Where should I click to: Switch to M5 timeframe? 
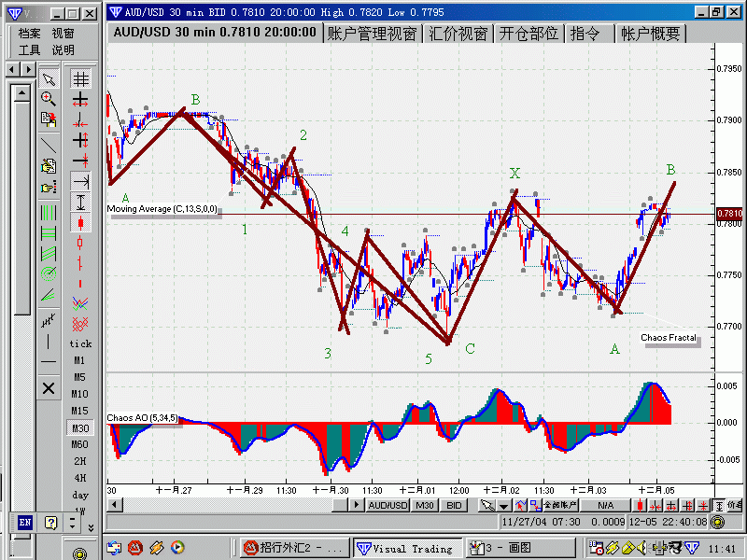click(x=79, y=377)
